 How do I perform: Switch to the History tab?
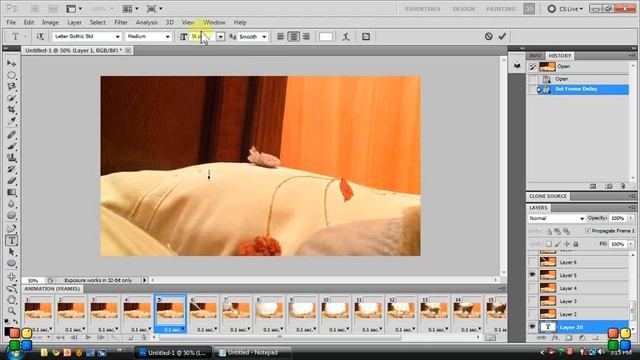pyautogui.click(x=560, y=56)
